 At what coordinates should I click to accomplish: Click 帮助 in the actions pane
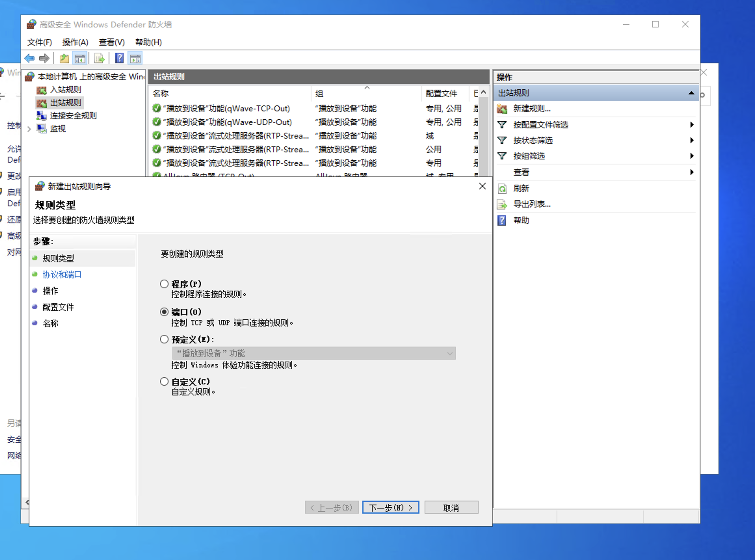pyautogui.click(x=521, y=220)
